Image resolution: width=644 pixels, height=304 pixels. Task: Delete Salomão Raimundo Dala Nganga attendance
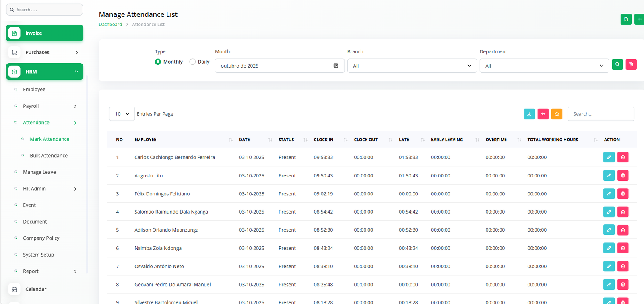pyautogui.click(x=623, y=212)
